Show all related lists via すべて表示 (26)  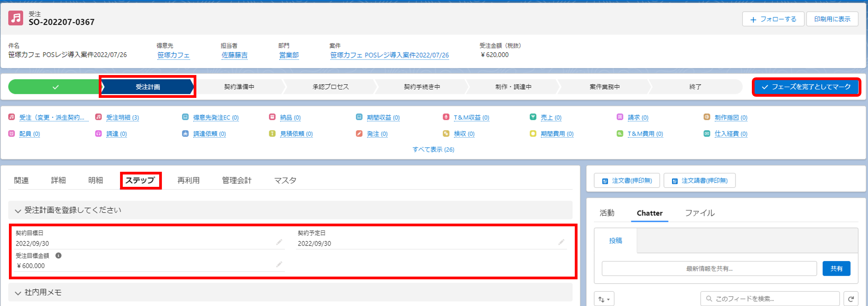[x=433, y=149]
